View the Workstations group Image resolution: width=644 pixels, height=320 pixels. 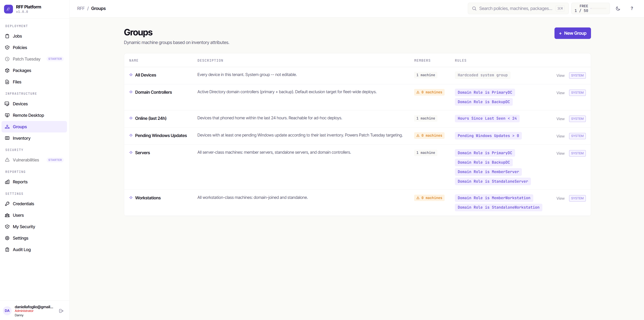[x=560, y=199]
